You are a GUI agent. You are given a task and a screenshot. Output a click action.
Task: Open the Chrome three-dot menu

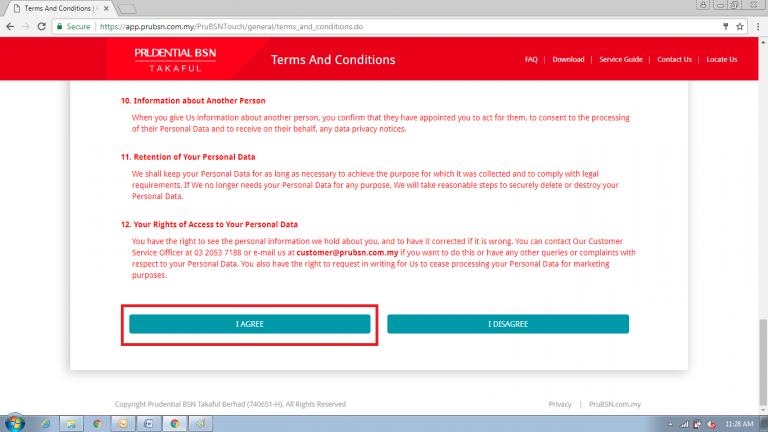(757, 26)
